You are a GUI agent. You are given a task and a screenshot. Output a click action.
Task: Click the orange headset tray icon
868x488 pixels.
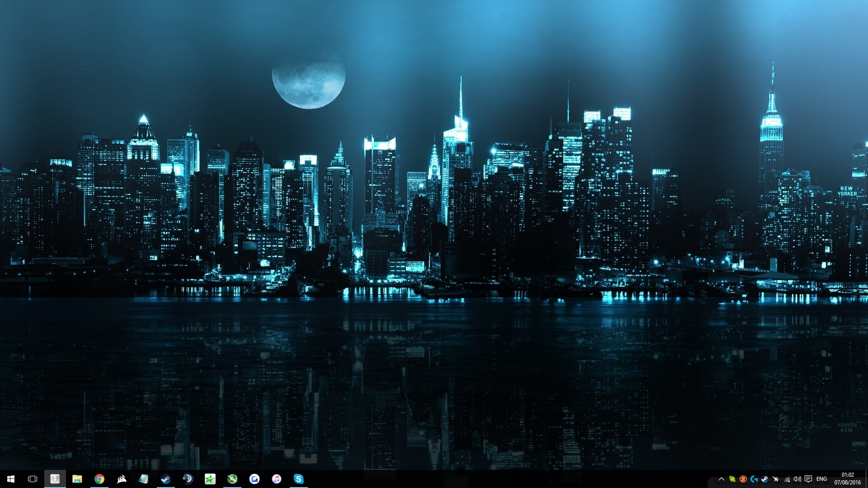pyautogui.click(x=743, y=479)
